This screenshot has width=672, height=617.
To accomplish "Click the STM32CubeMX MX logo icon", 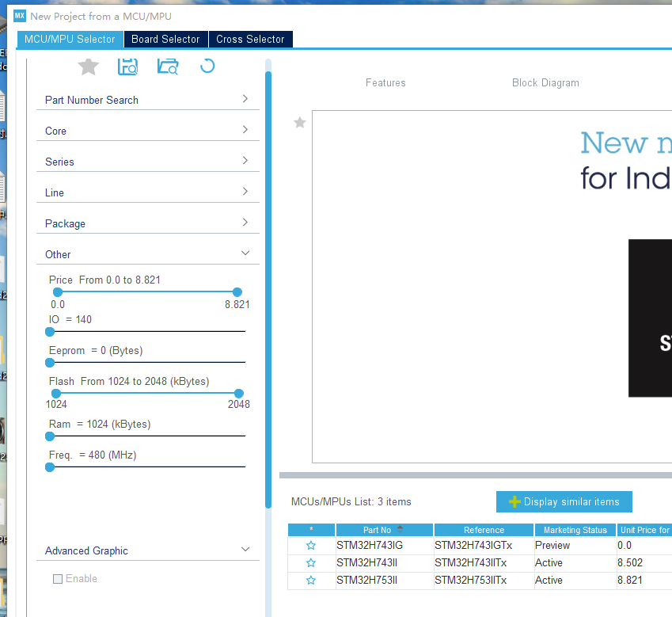I will tap(20, 16).
